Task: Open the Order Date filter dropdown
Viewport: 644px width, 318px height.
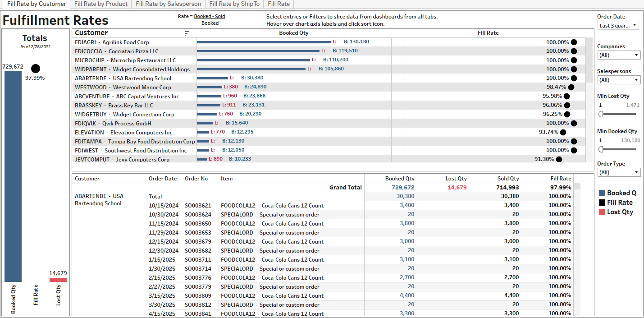Action: [618, 26]
